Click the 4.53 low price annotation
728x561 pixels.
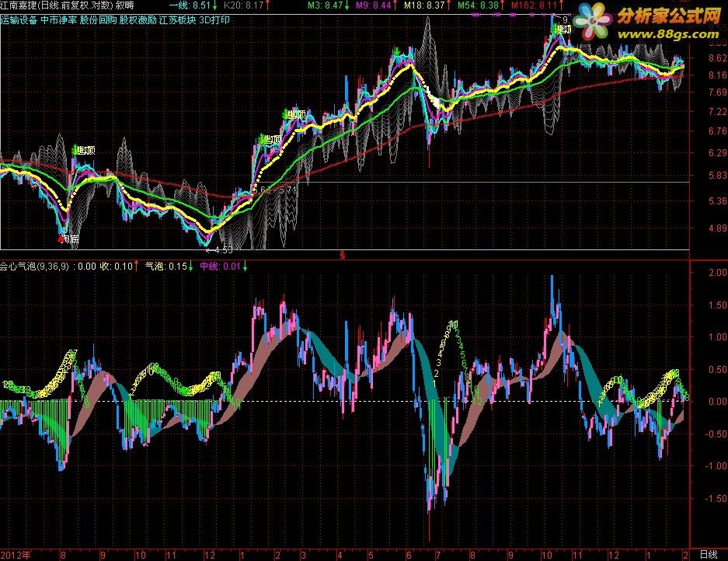pyautogui.click(x=220, y=250)
